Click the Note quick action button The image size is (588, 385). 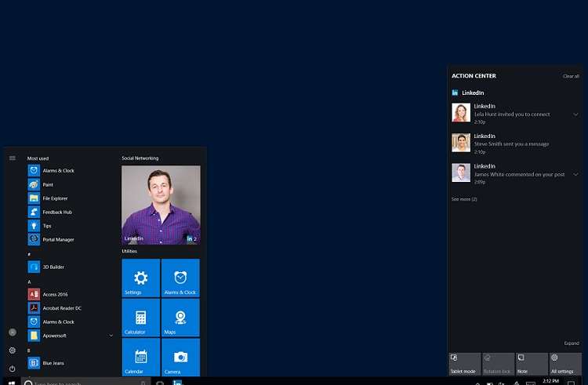pos(532,364)
